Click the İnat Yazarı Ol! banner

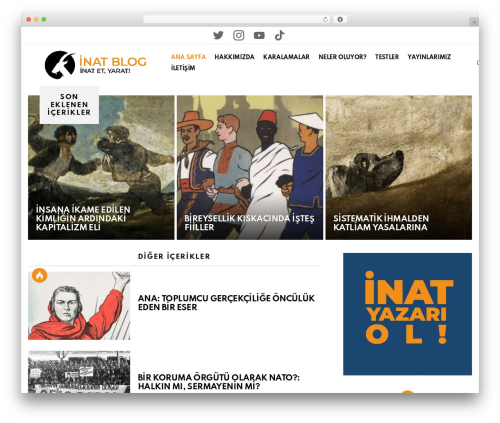tap(407, 314)
